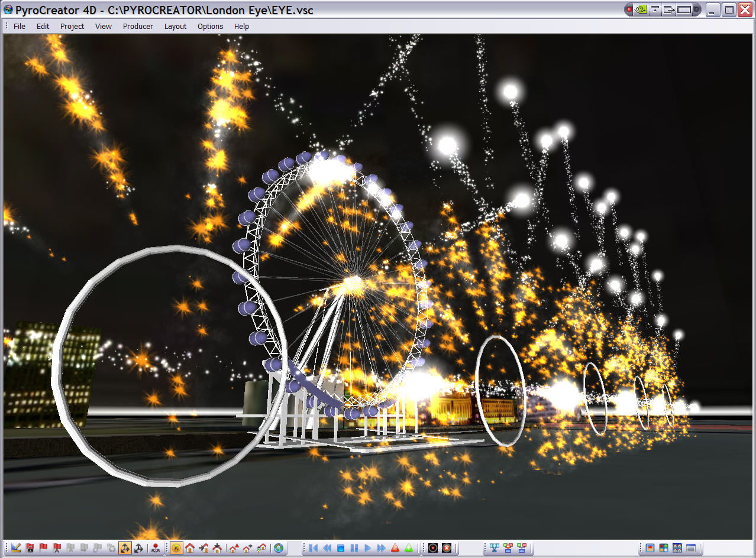
Task: Click the red and blue hierarchy icon
Action: (x=508, y=548)
